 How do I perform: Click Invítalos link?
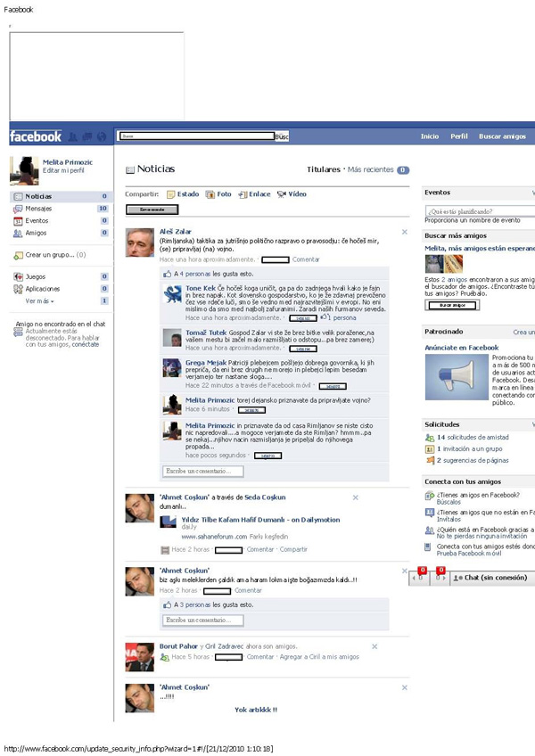(x=449, y=519)
